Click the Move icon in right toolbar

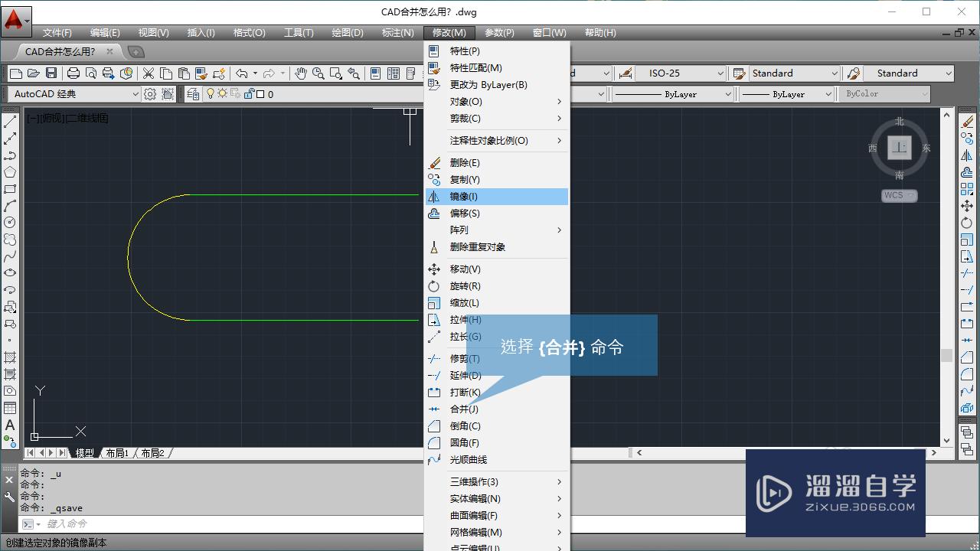(x=968, y=206)
